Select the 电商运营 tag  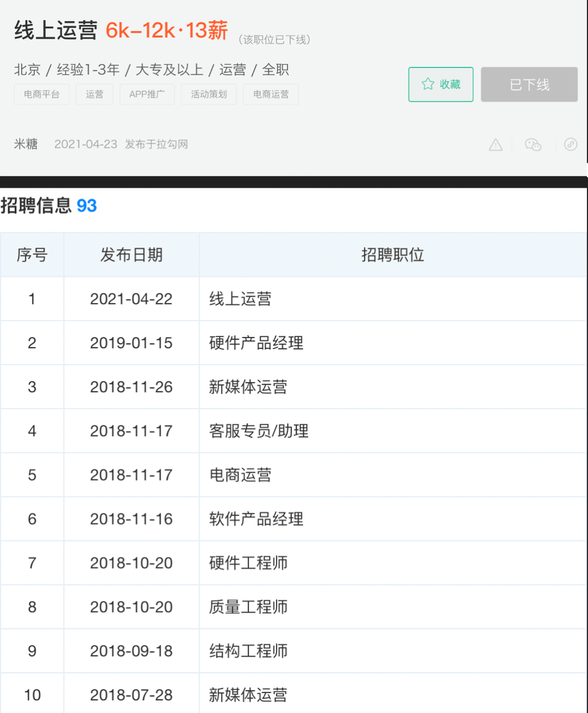click(271, 94)
